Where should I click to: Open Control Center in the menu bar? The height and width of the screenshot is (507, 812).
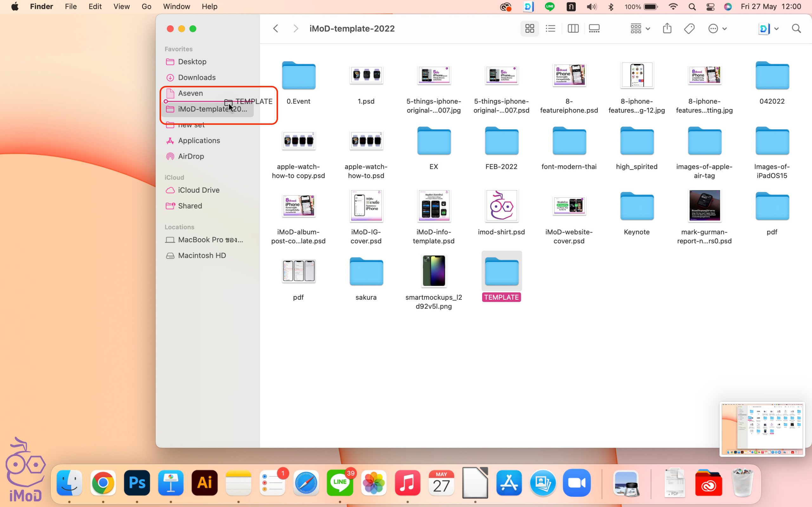[710, 7]
